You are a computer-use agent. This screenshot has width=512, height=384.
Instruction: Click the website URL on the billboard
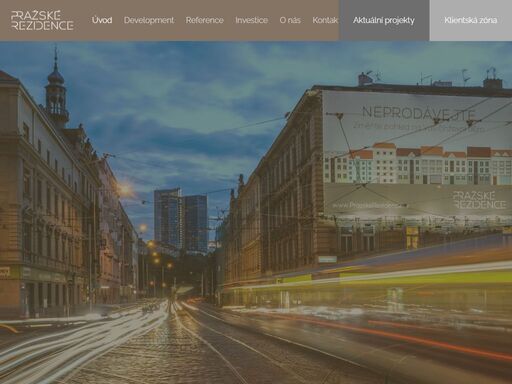tap(370, 206)
